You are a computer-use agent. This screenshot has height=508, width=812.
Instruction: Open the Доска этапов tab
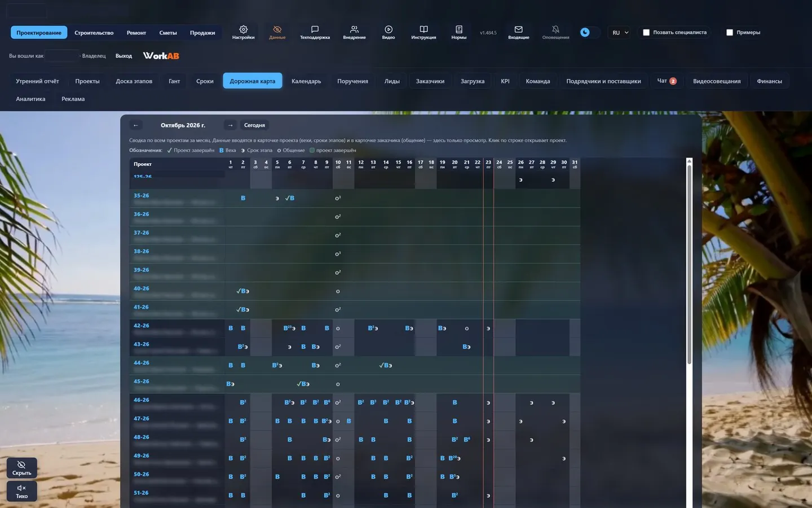134,81
